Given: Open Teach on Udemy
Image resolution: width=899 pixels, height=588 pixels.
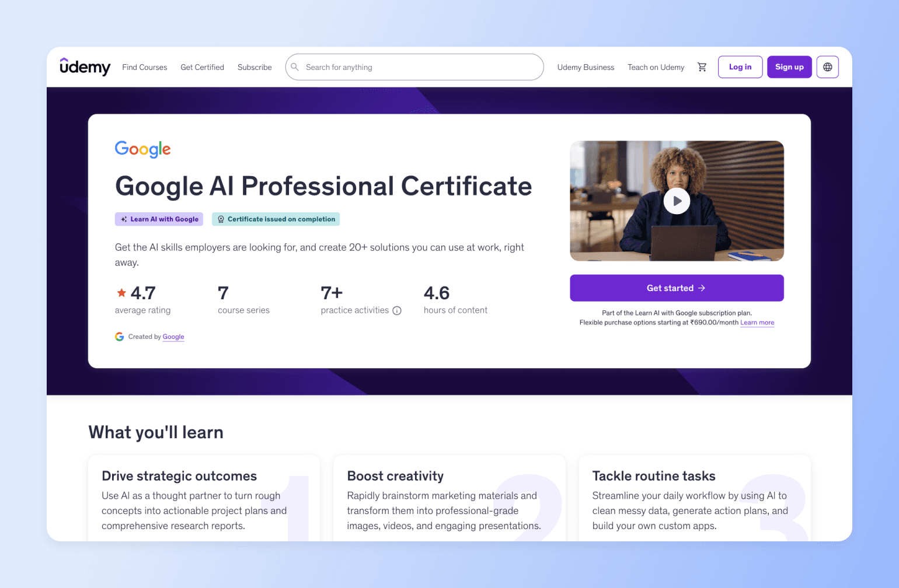Looking at the screenshot, I should pos(656,67).
